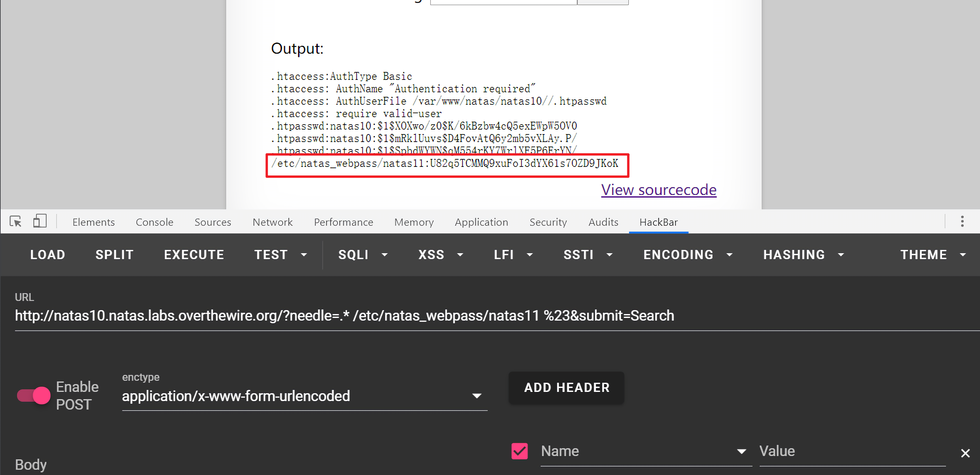Switch to the Network tab
Image resolution: width=980 pixels, height=475 pixels.
[x=272, y=222]
